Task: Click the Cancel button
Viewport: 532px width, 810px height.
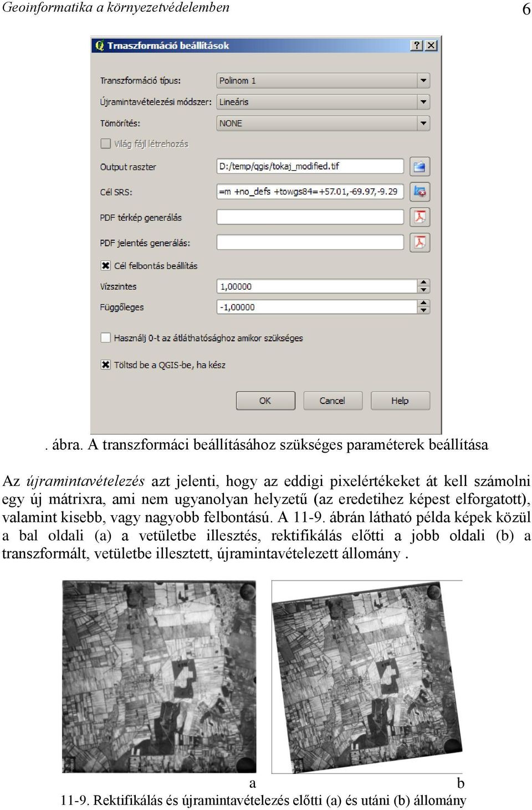Action: click(332, 401)
